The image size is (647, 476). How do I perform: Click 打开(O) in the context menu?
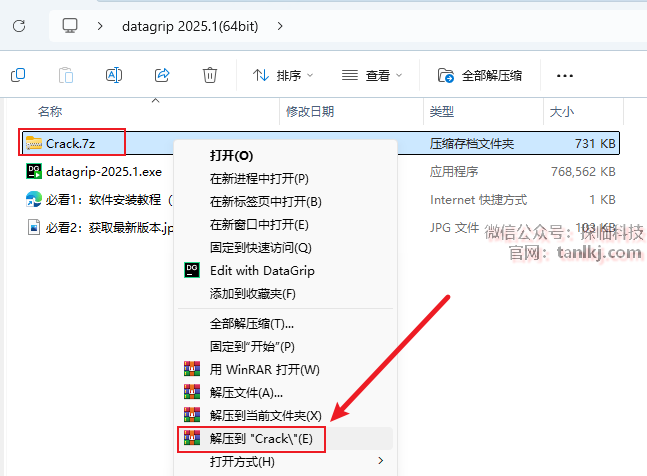tap(231, 156)
